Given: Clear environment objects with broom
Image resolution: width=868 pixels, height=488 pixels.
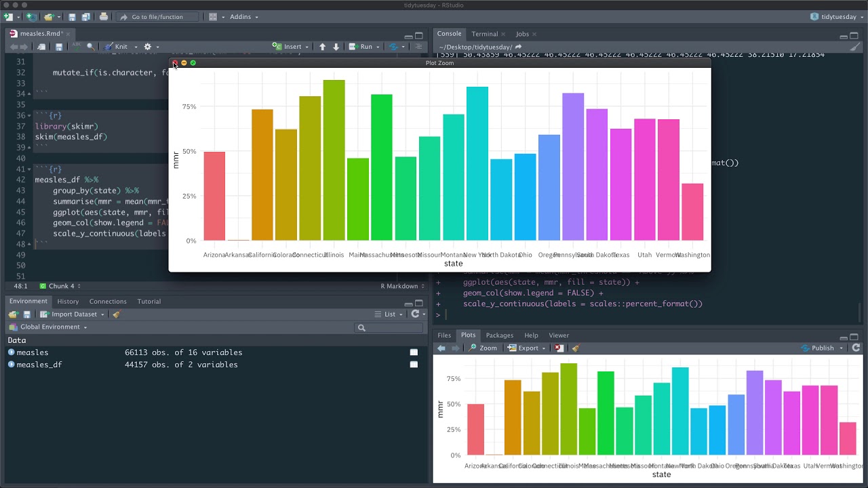Looking at the screenshot, I should point(116,314).
